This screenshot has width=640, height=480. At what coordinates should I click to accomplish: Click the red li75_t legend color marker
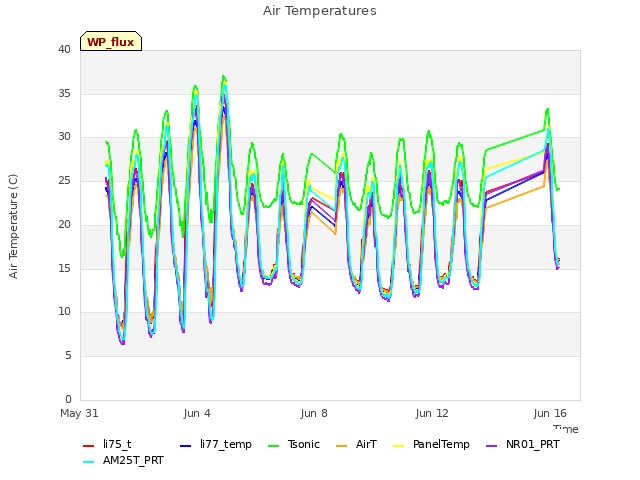tap(89, 446)
